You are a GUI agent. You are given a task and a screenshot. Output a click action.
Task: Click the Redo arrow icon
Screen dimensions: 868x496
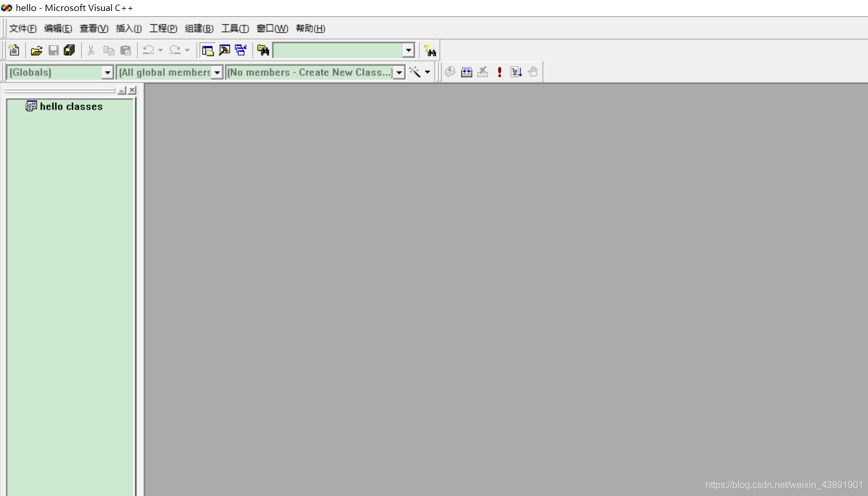[x=175, y=50]
